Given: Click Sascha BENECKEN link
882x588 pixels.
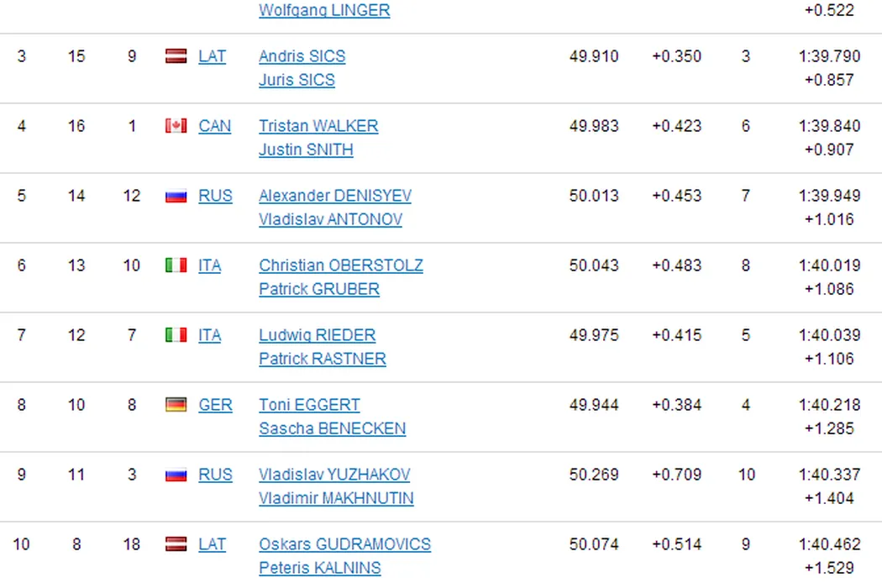Looking at the screenshot, I should 332,428.
